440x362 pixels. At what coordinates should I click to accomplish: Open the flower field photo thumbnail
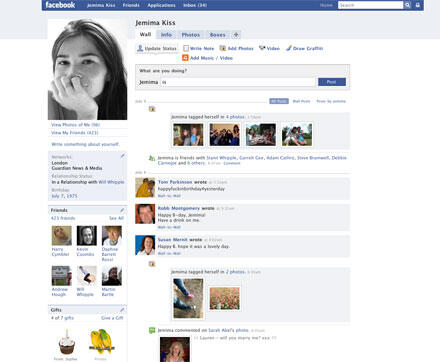224,299
